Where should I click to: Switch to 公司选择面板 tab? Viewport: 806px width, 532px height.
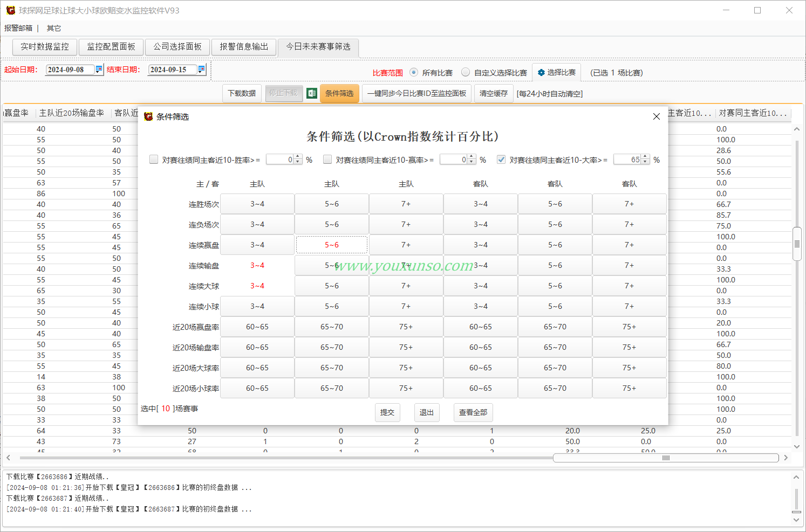(177, 47)
